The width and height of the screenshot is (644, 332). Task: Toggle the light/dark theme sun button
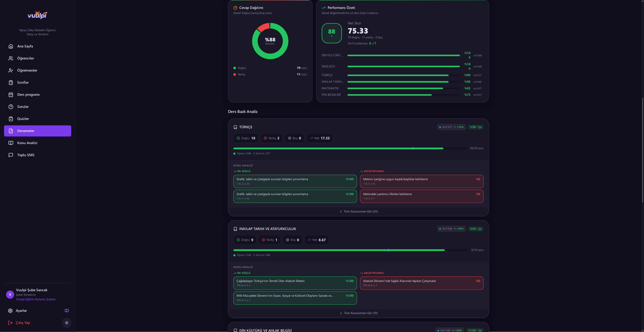point(67,323)
